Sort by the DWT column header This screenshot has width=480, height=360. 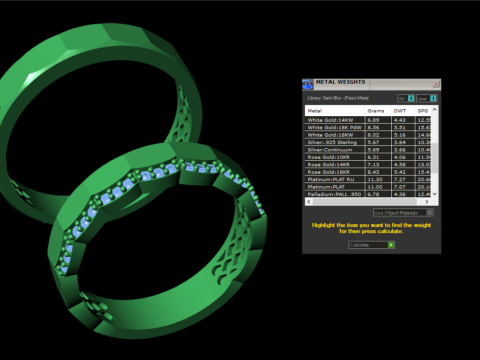click(403, 111)
